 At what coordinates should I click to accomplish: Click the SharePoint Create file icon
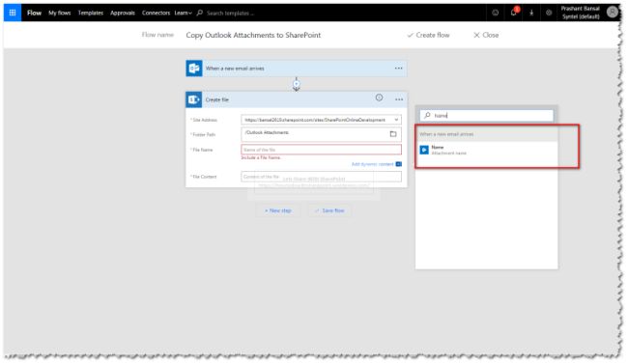(x=194, y=99)
